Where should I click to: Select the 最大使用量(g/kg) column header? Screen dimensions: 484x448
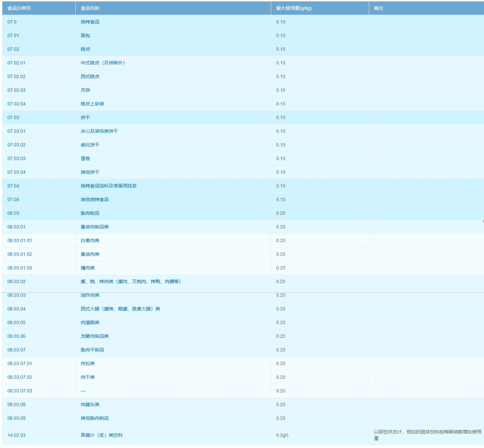click(294, 8)
